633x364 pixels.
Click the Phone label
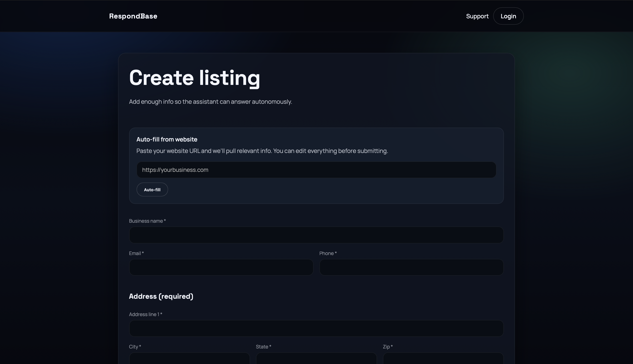pyautogui.click(x=328, y=253)
